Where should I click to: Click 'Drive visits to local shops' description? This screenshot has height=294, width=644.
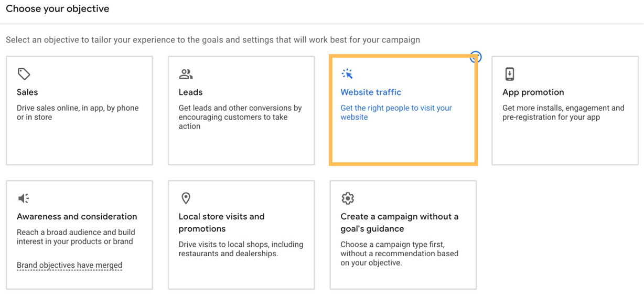pyautogui.click(x=241, y=249)
